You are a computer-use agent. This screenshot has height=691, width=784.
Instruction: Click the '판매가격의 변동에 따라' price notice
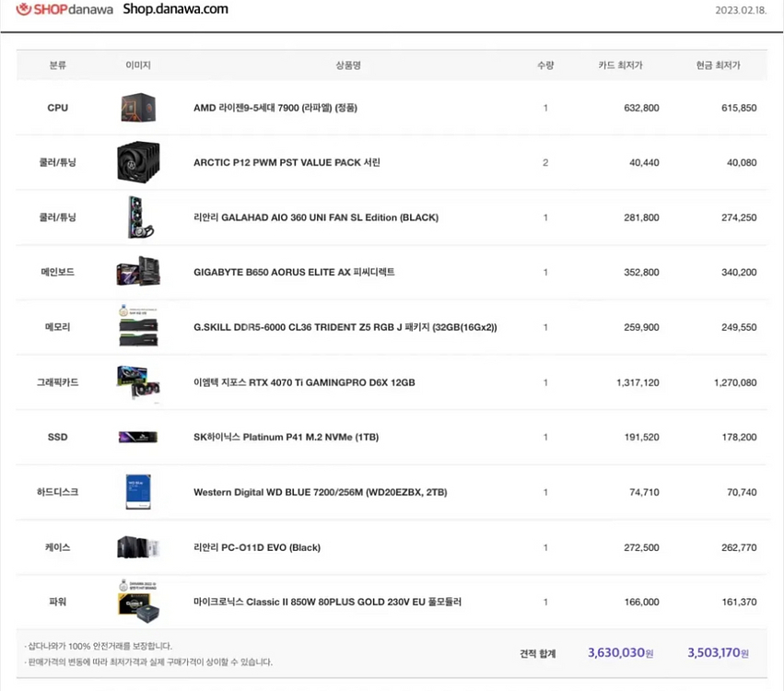click(148, 662)
